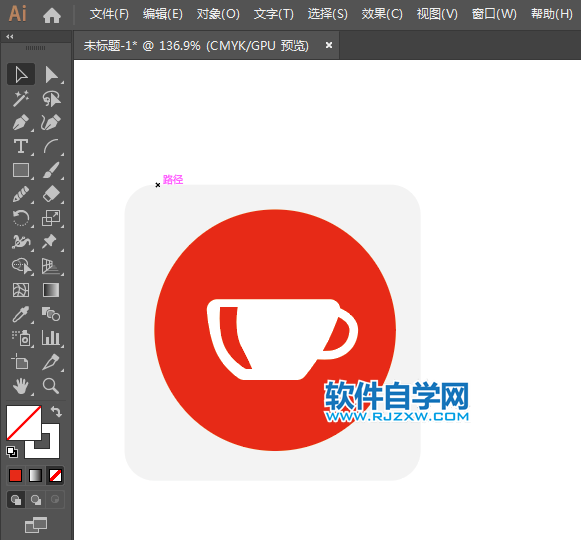
Task: Select the Eraser tool
Action: (x=51, y=194)
